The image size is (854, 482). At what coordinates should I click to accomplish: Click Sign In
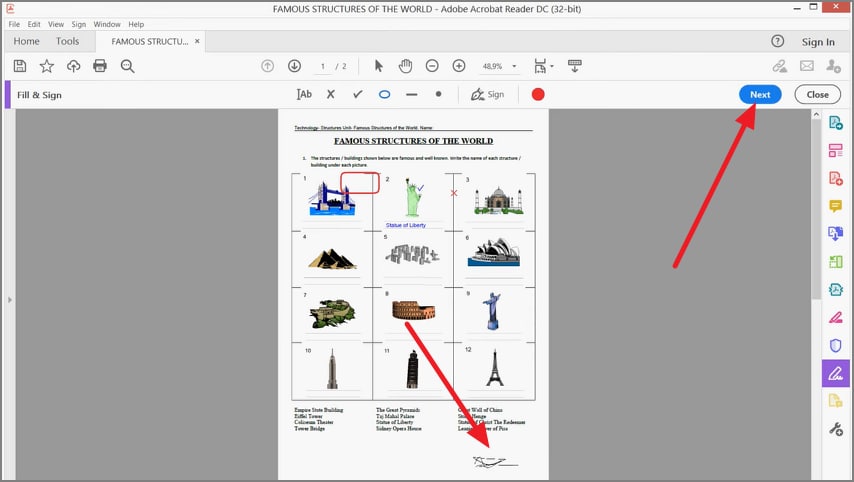[x=818, y=42]
